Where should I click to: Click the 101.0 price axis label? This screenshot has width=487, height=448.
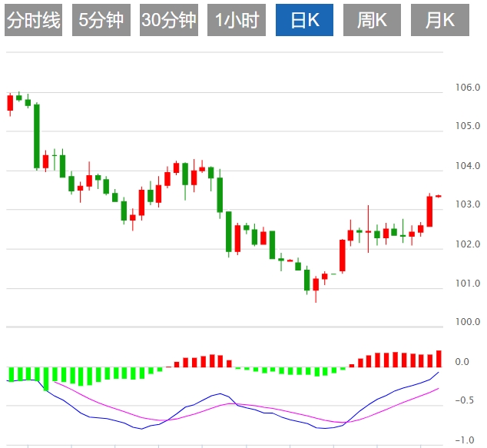[468, 284]
